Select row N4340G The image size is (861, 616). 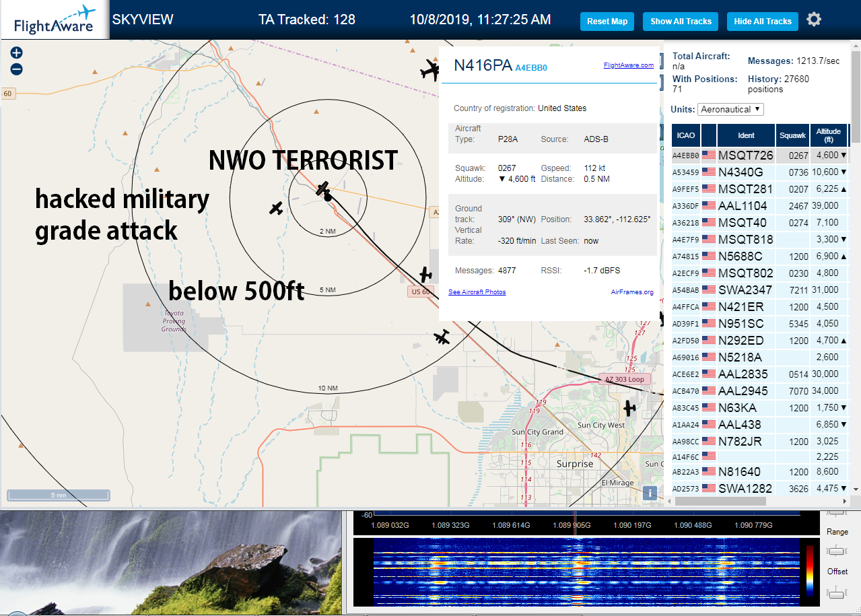point(759,172)
